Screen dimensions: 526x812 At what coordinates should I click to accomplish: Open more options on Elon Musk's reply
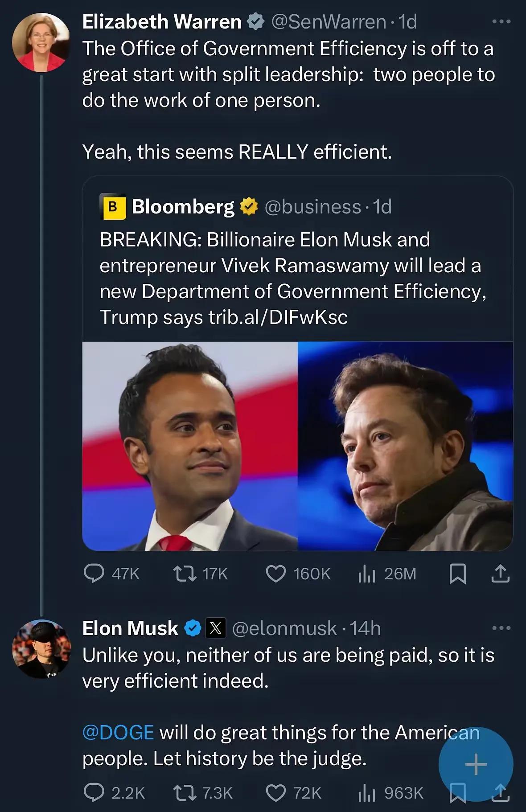(x=501, y=628)
